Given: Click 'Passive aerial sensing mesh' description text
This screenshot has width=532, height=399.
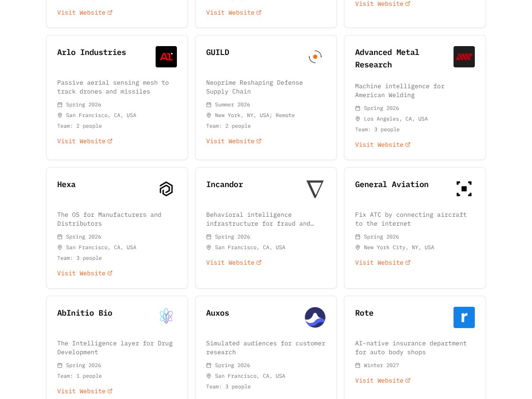Looking at the screenshot, I should pos(113,87).
